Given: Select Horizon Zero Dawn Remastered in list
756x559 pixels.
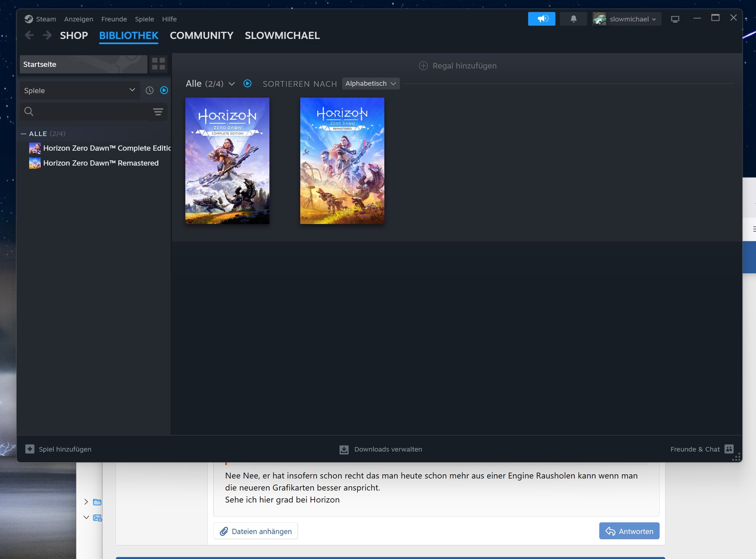Looking at the screenshot, I should point(94,163).
